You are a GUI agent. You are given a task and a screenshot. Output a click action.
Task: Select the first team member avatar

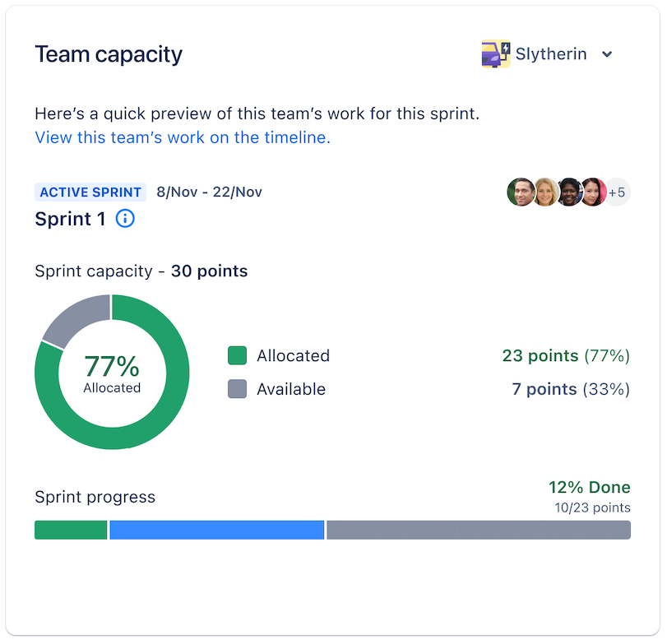point(521,192)
